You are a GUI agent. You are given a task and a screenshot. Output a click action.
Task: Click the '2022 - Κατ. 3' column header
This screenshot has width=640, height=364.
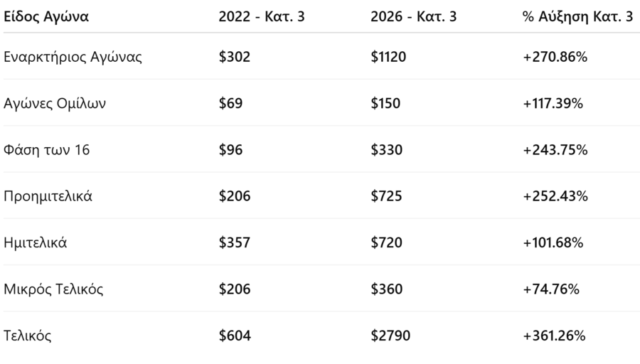[261, 17]
